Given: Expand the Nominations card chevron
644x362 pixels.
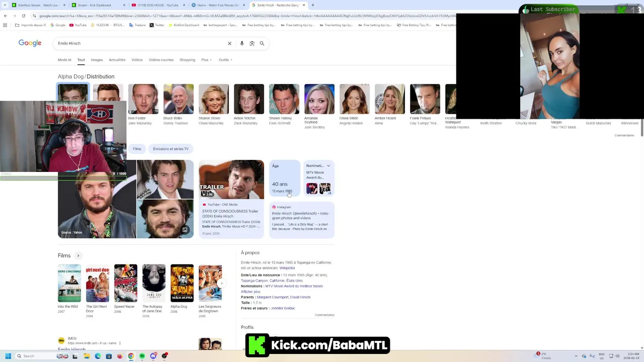Looking at the screenshot, I should (x=329, y=165).
